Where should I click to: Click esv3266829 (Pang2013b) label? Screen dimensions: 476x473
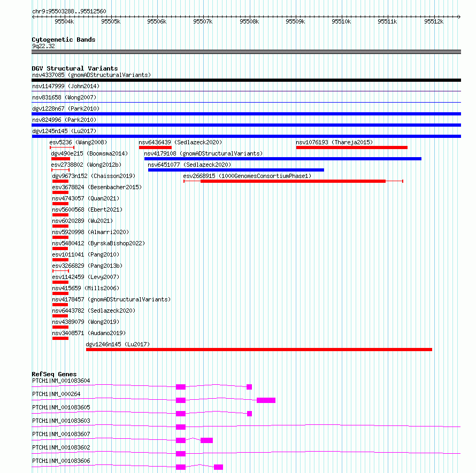(87, 266)
